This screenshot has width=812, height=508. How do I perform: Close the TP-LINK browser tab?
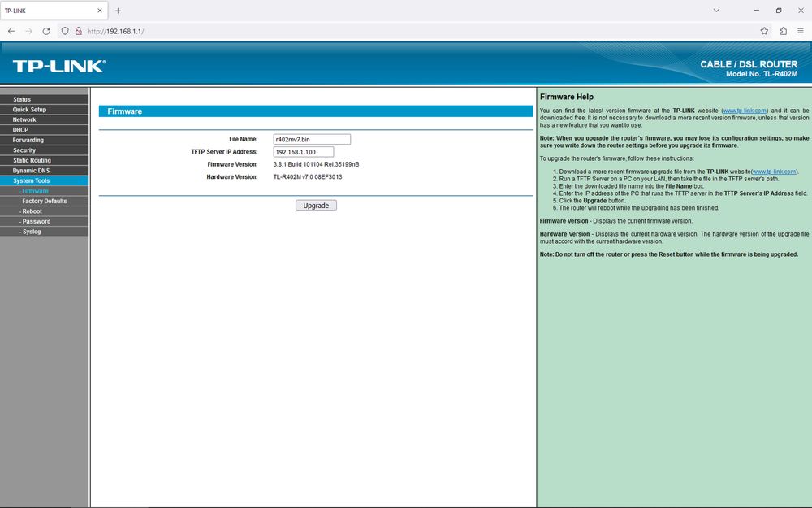tap(100, 11)
